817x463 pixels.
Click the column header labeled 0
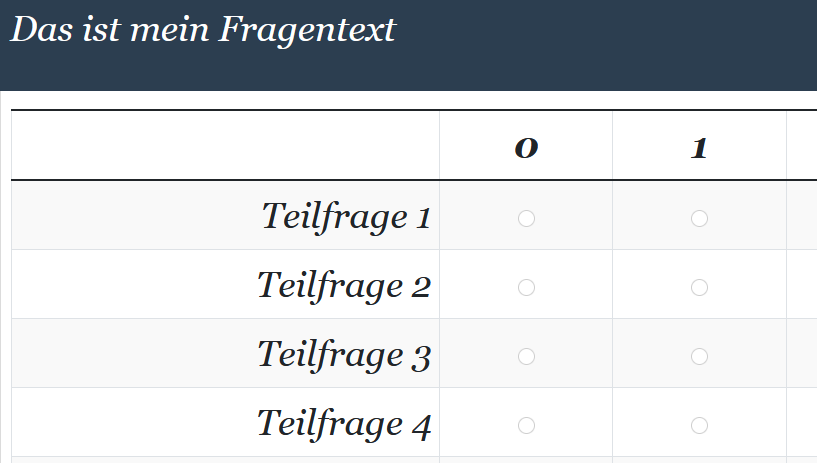click(526, 148)
